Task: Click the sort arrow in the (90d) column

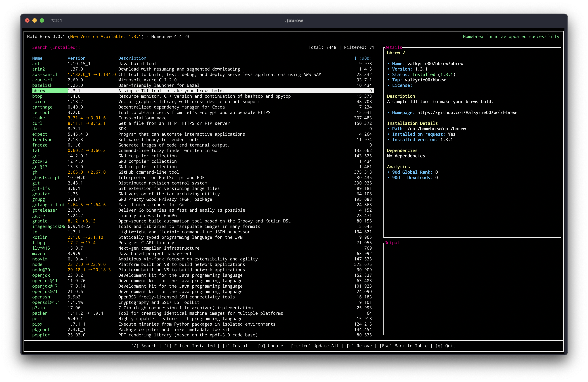Action: (355, 58)
